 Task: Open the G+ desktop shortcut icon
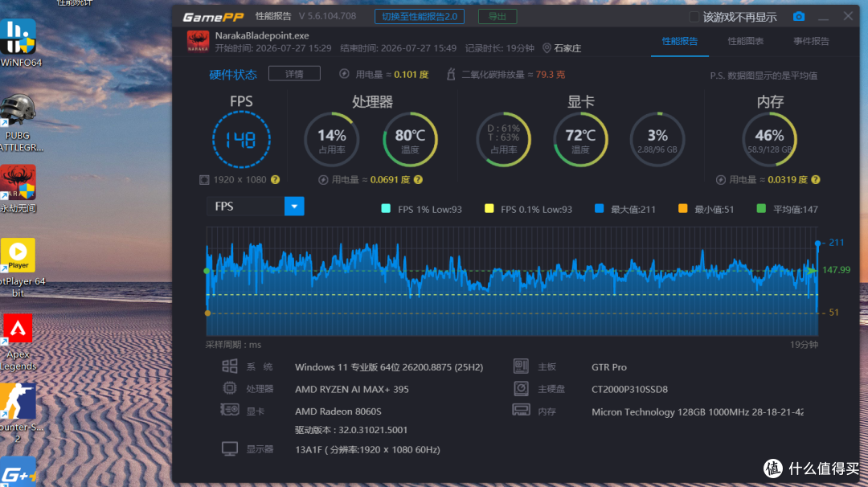18,472
